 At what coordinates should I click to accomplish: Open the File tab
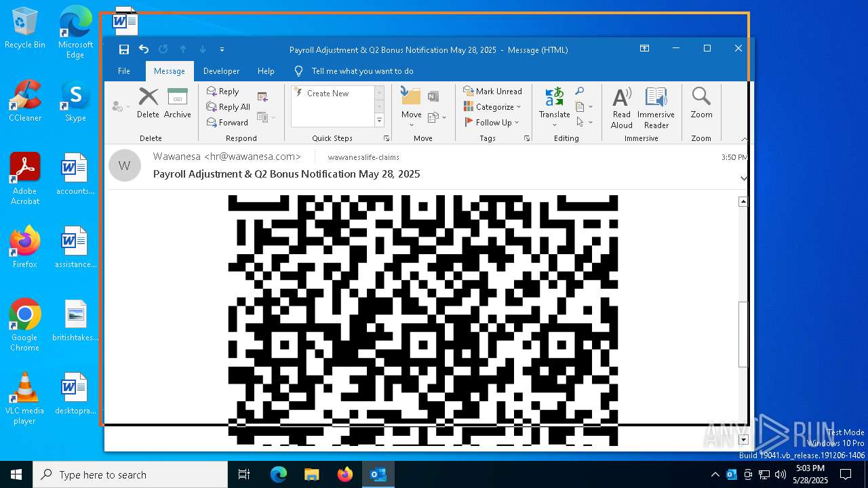(x=124, y=71)
